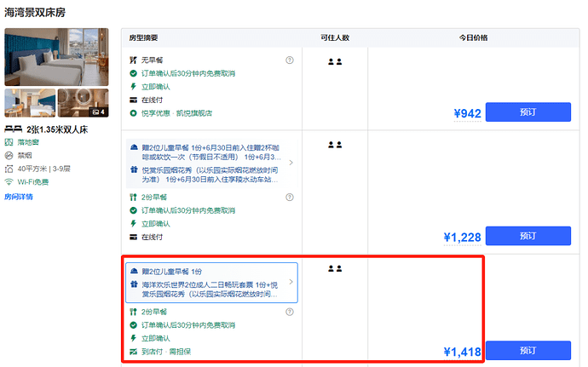Book the ¥1,418 pay-at-hotel offer
Image resolution: width=588 pixels, height=367 pixels.
527,350
